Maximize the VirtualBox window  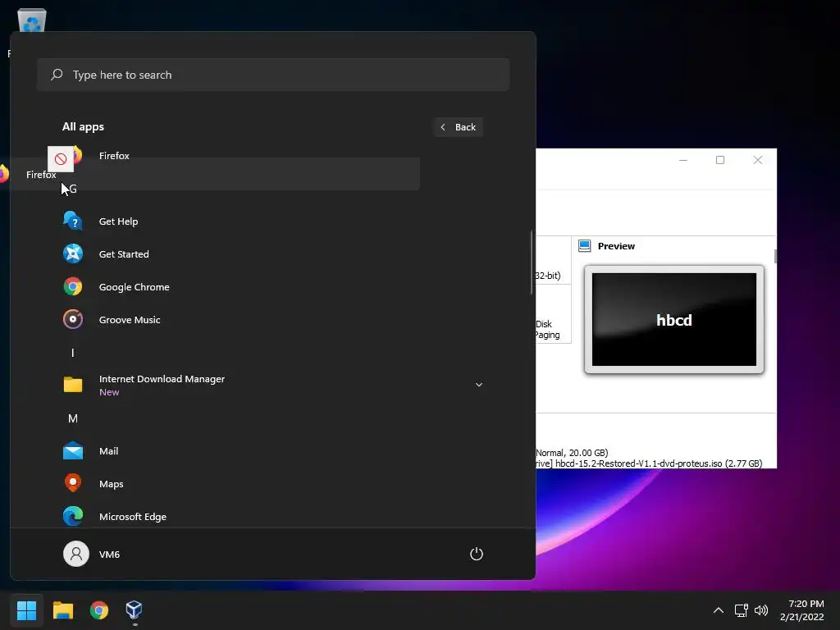point(720,160)
